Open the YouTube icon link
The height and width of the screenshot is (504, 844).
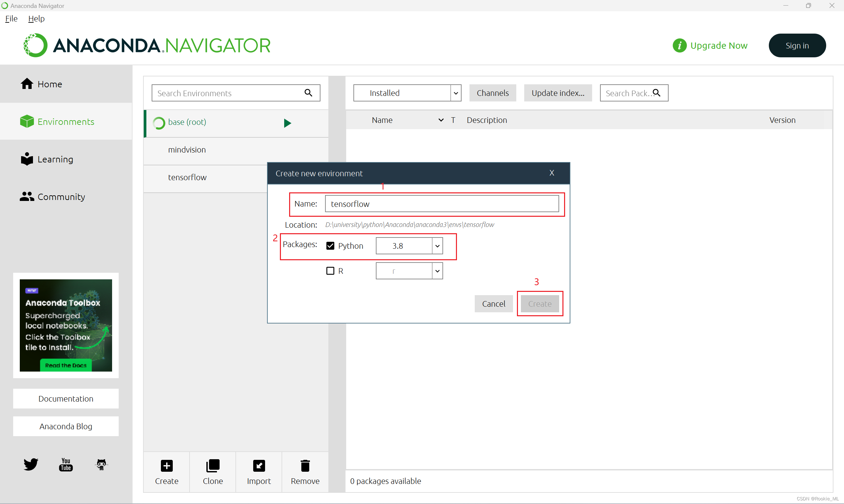point(66,464)
